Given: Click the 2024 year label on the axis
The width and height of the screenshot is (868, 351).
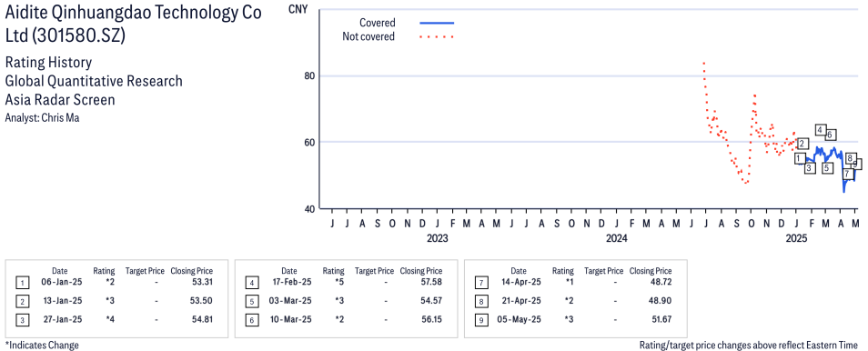Looking at the screenshot, I should 616,238.
